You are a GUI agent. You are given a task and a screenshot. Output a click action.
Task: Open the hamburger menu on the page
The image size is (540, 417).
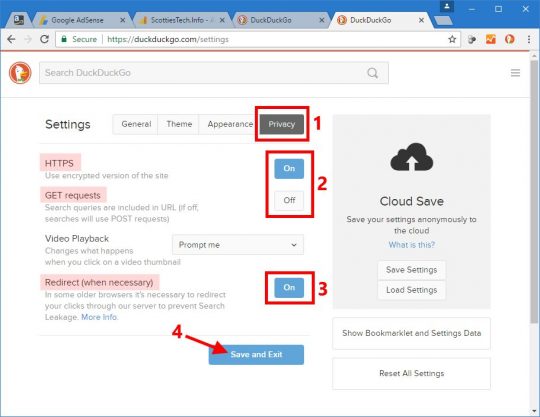pyautogui.click(x=516, y=73)
